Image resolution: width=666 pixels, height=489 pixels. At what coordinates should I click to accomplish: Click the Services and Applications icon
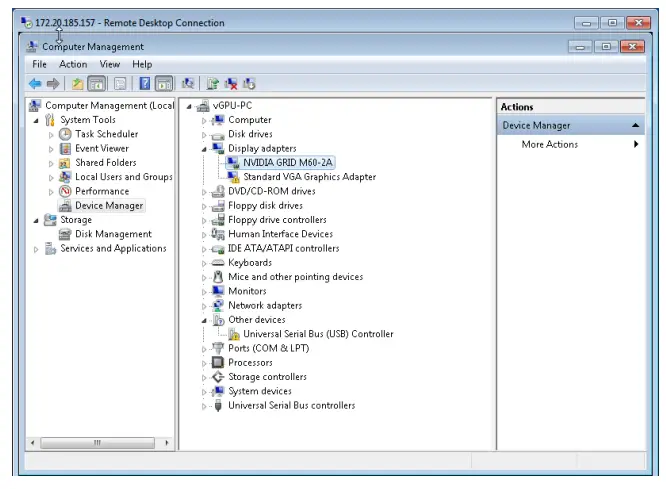[50, 249]
